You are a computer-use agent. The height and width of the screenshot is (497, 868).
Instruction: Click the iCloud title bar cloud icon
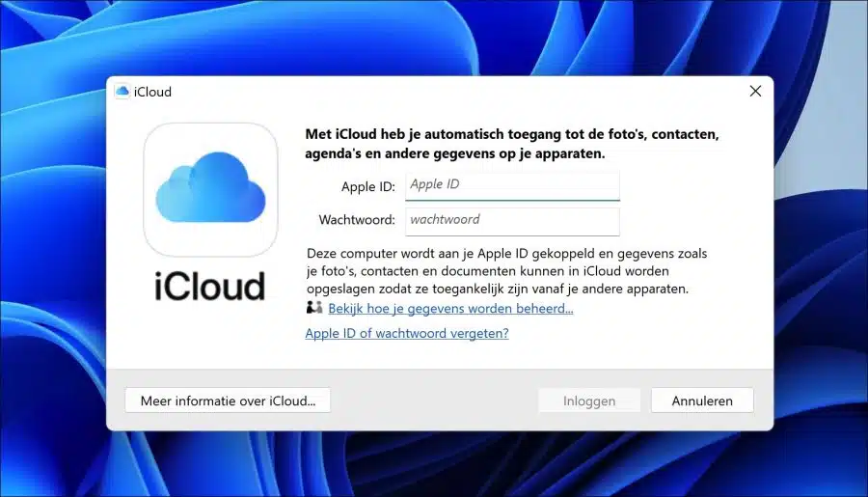(122, 92)
